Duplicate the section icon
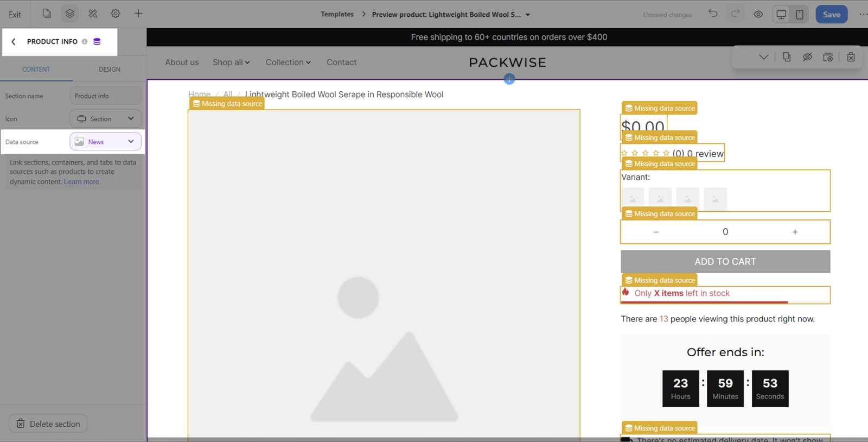This screenshot has width=868, height=442. (x=787, y=57)
